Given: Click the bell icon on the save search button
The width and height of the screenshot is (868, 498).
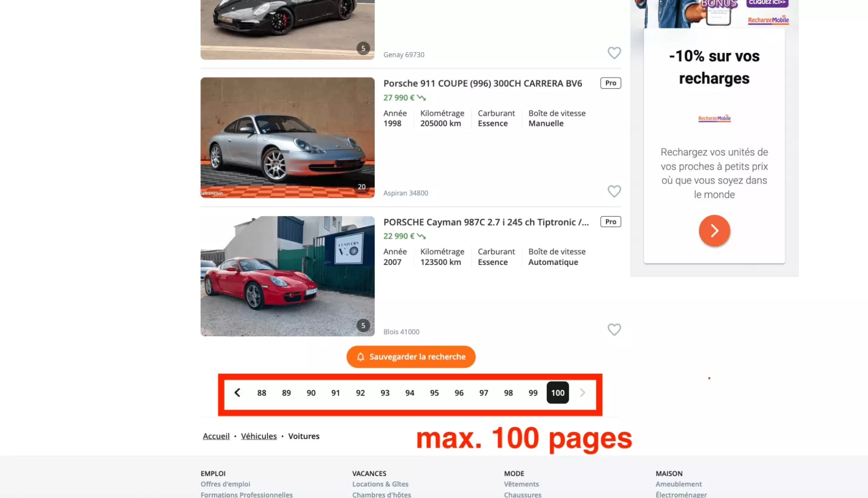Looking at the screenshot, I should tap(360, 356).
